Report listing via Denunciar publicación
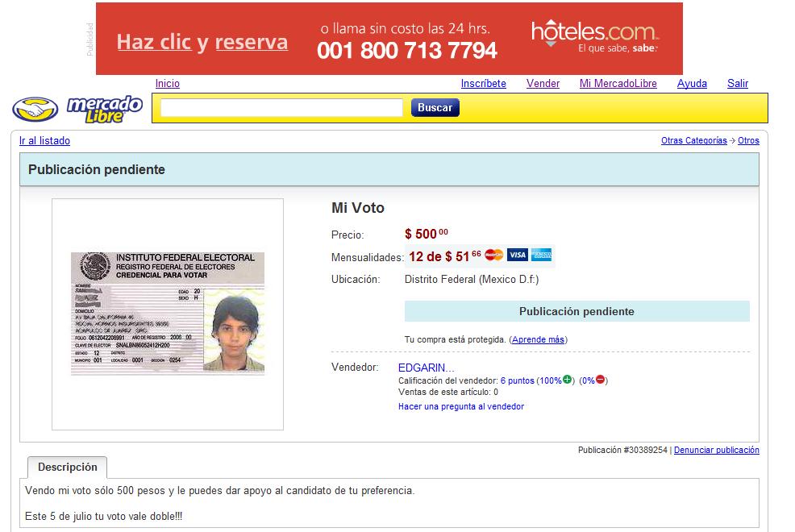 [x=717, y=450]
